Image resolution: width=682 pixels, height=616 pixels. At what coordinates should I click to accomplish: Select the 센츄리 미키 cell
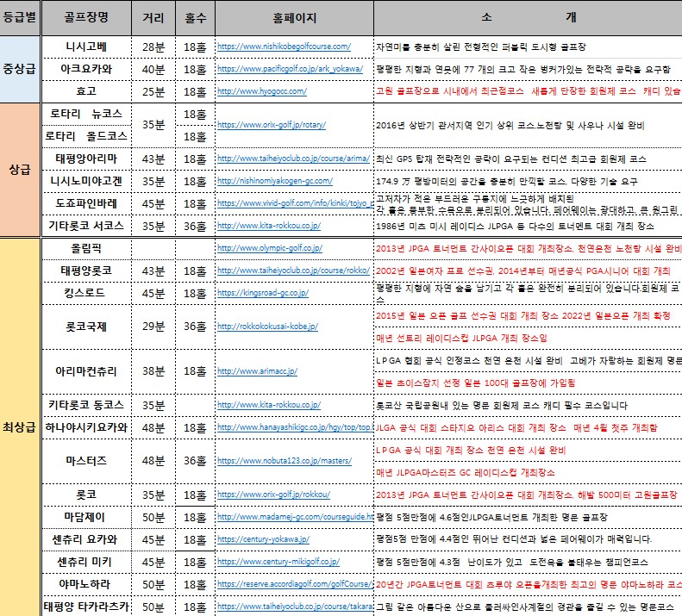click(x=86, y=562)
